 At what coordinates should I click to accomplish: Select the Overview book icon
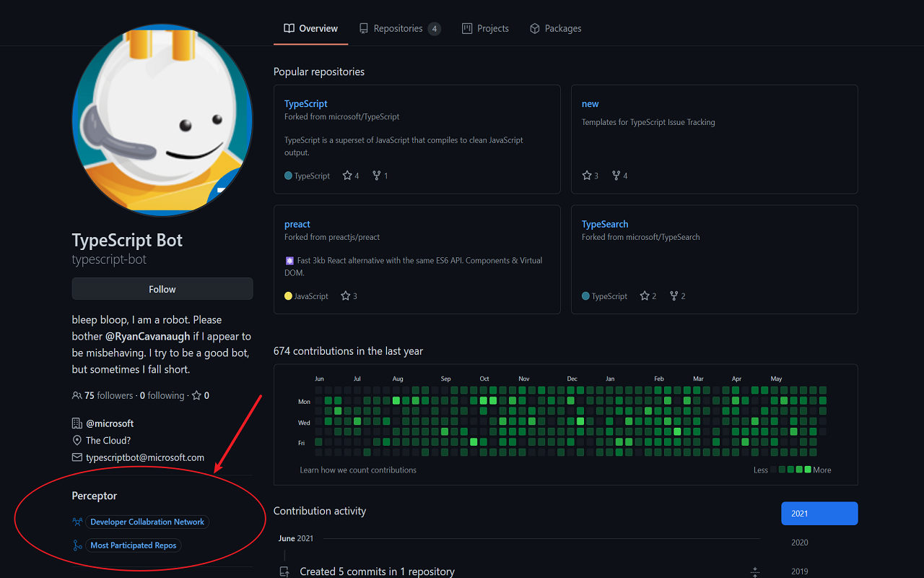288,28
